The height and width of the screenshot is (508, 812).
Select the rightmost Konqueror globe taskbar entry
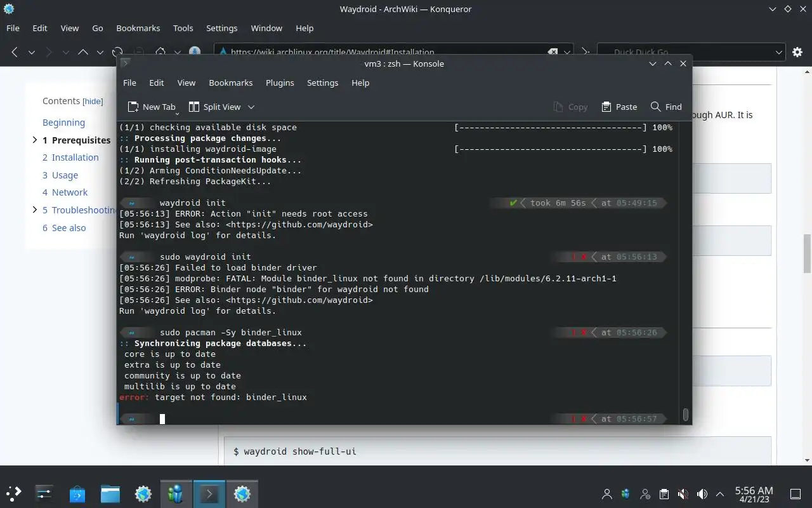(242, 493)
